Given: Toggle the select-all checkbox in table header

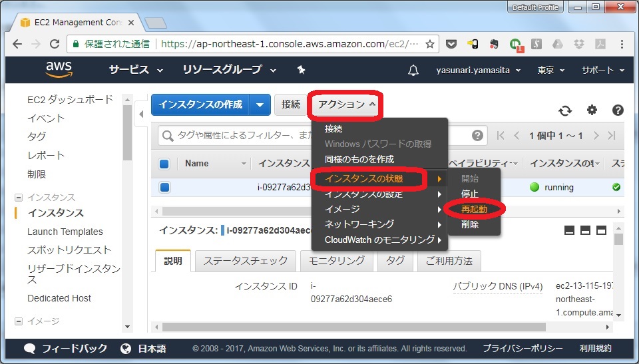Looking at the screenshot, I should pos(164,164).
